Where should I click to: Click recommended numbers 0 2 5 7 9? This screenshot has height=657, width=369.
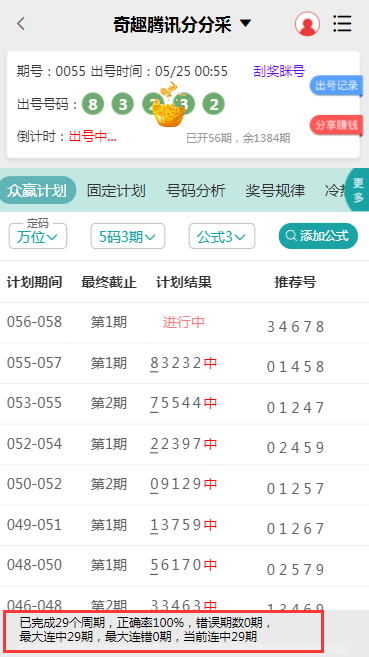pos(296,569)
